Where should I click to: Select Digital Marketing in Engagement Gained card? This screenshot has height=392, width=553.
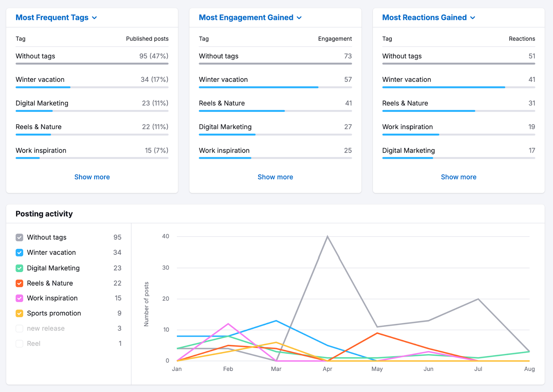click(275, 129)
